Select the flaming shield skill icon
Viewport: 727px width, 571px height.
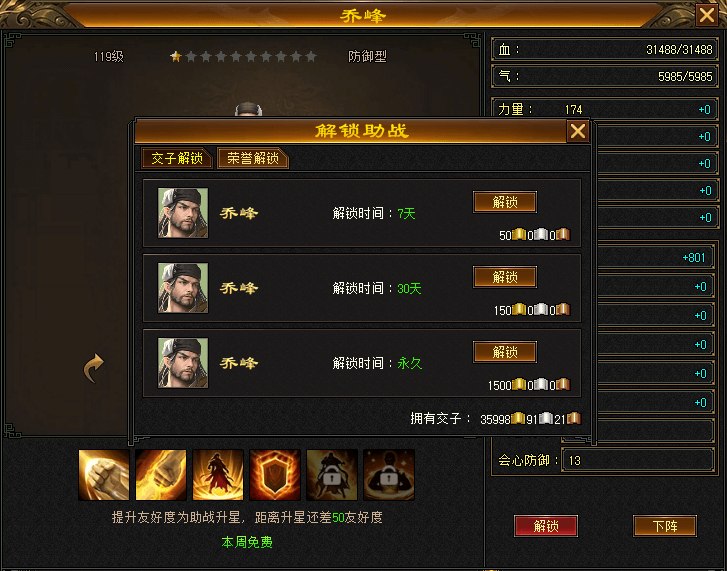(275, 475)
